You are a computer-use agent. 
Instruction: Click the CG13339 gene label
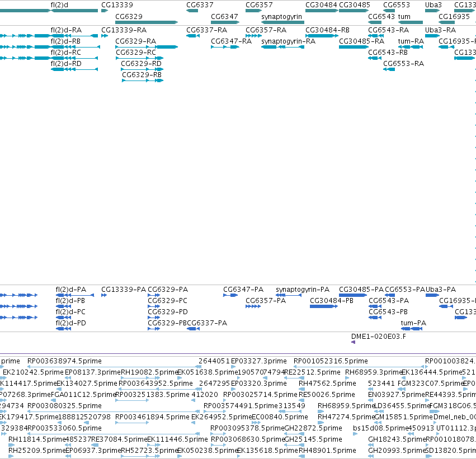coord(117,5)
